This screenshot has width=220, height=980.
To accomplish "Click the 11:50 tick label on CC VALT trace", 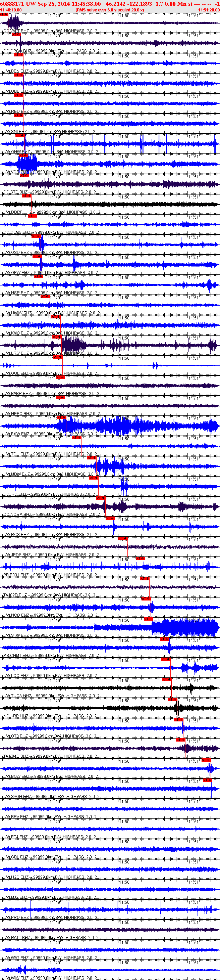I will 124,15.
